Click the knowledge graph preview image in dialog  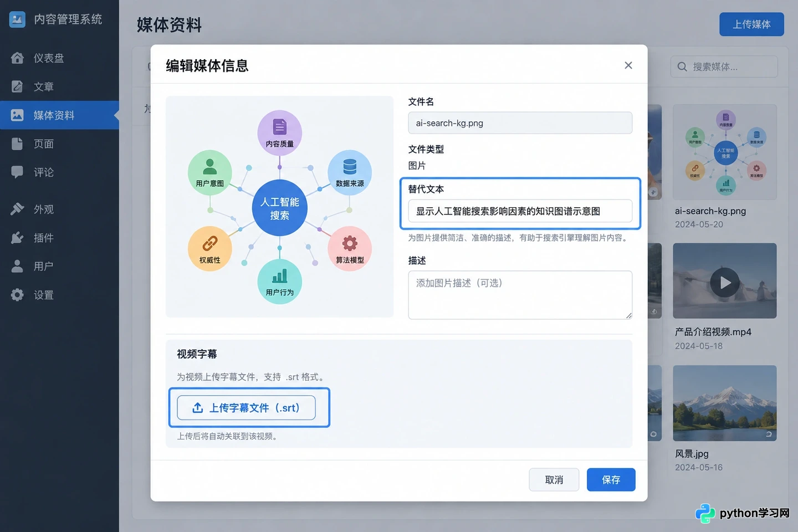pyautogui.click(x=279, y=207)
